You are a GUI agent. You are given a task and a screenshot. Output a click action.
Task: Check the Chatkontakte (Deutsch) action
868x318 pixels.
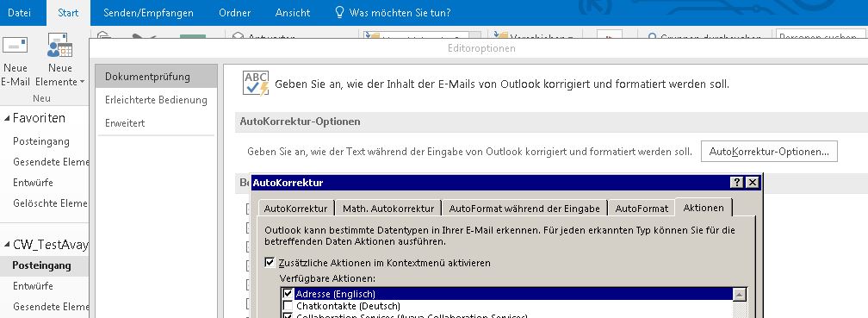coord(288,305)
